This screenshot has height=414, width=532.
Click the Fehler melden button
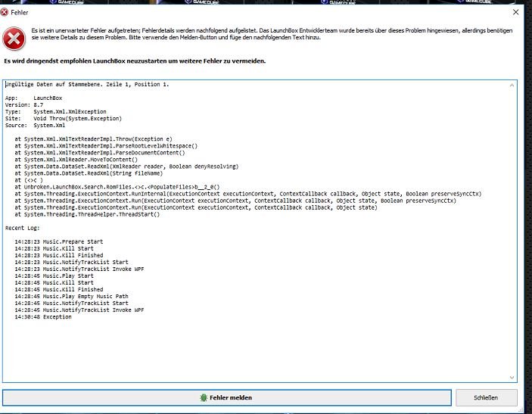226,397
